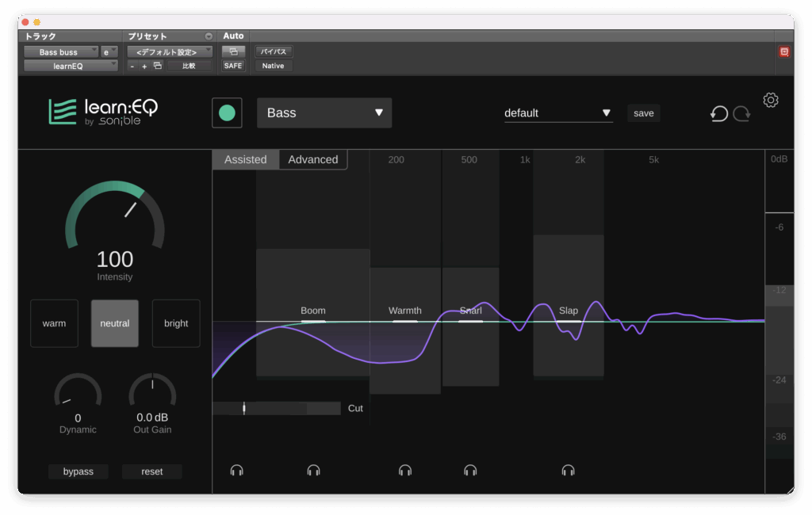Click the Intensity dial
812x515 pixels.
[x=115, y=215]
